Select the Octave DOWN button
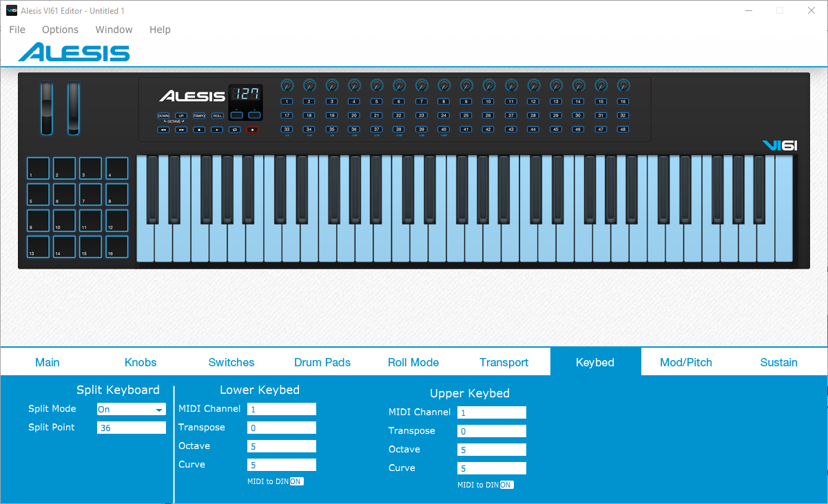The image size is (828, 504). coord(163,116)
